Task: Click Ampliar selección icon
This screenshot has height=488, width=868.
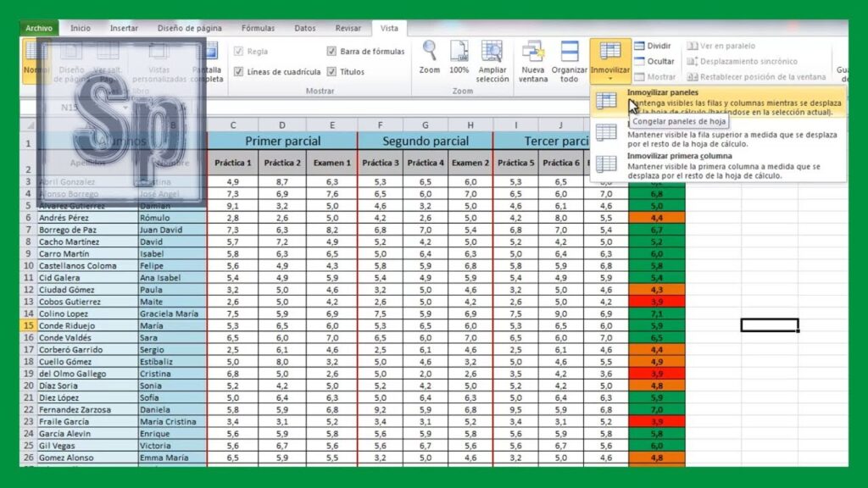Action: click(492, 53)
